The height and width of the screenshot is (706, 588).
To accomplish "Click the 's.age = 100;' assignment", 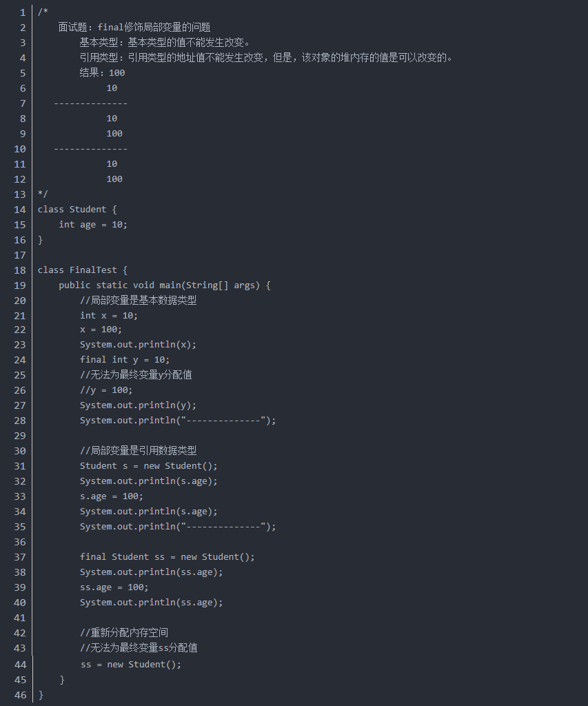I will [x=111, y=496].
